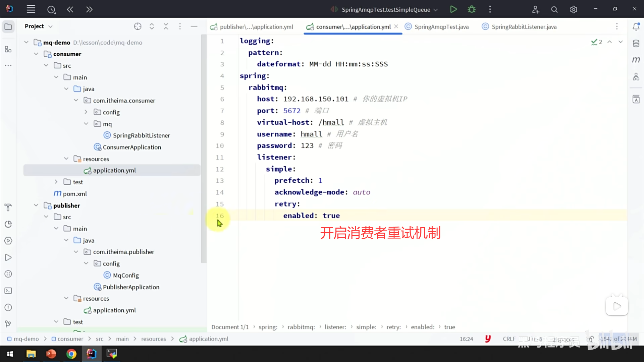
Task: Debug the current run configuration
Action: [x=472, y=9]
